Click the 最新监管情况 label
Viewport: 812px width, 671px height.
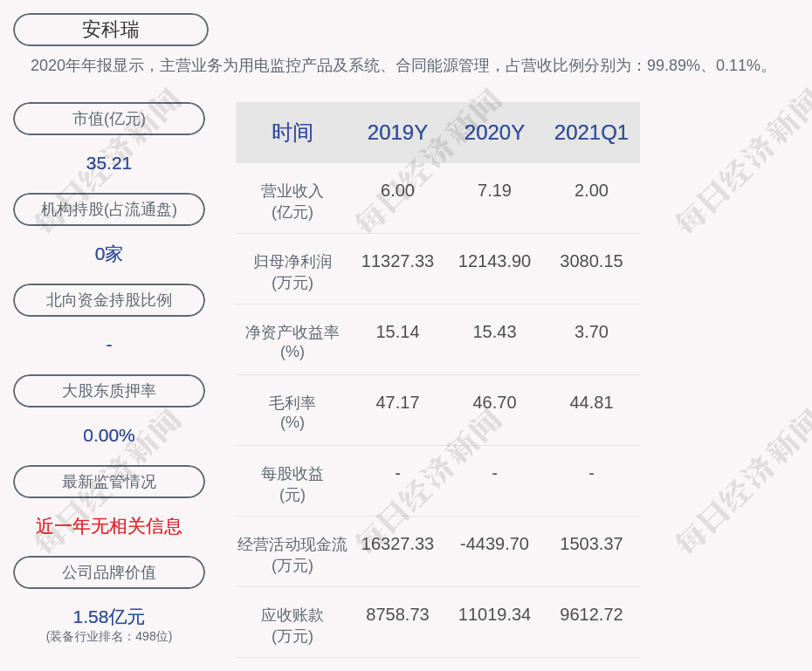click(x=109, y=482)
